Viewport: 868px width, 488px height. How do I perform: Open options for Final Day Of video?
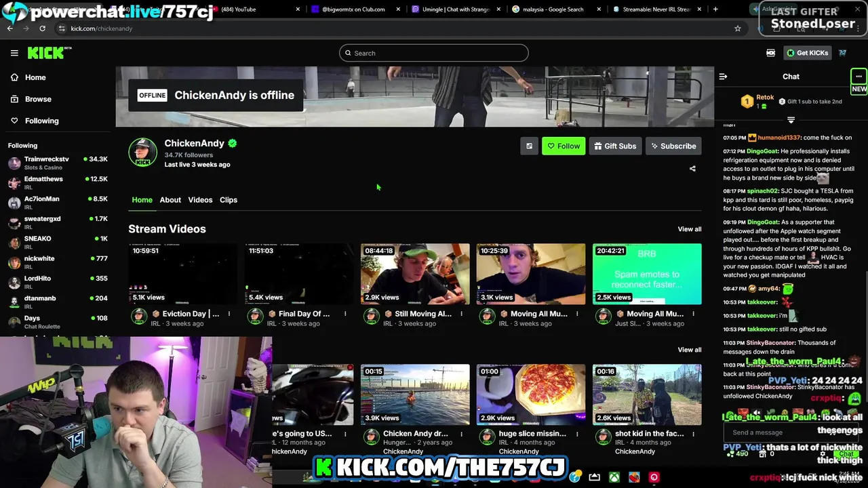tap(345, 314)
